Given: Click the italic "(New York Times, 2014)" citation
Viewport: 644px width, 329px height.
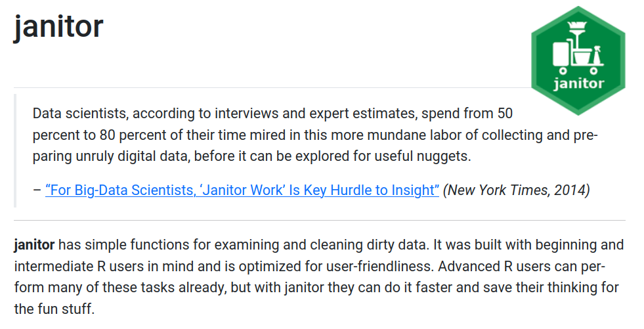Looking at the screenshot, I should click(x=516, y=190).
